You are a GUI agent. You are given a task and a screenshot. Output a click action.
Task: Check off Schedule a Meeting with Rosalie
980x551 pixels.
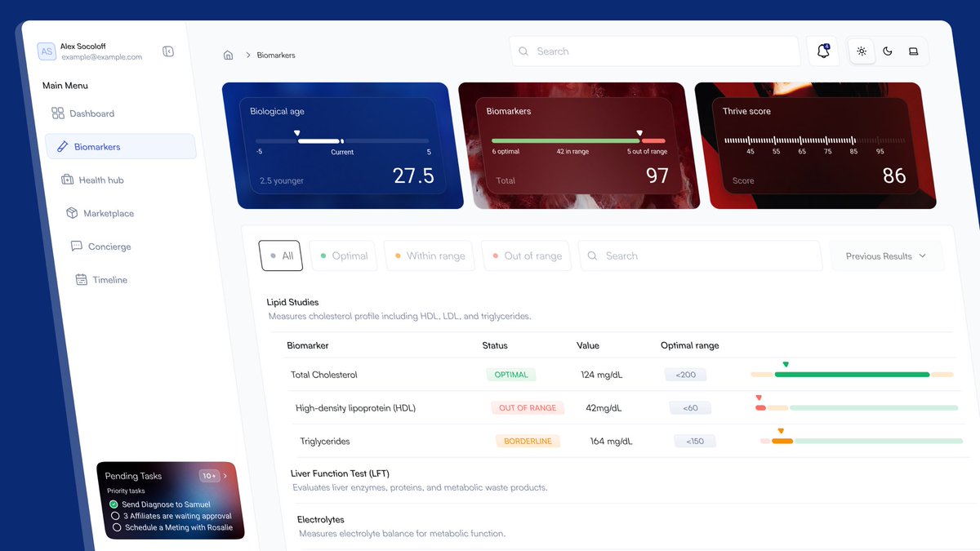[117, 527]
